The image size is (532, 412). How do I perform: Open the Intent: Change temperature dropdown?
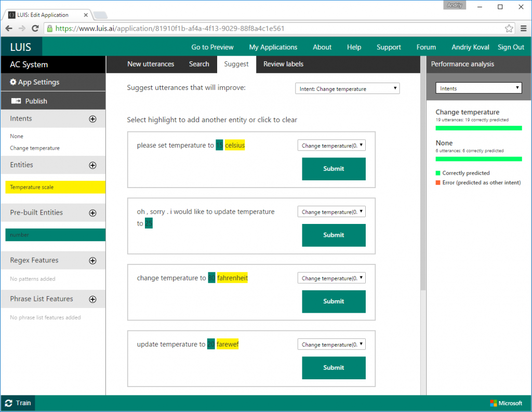[347, 88]
